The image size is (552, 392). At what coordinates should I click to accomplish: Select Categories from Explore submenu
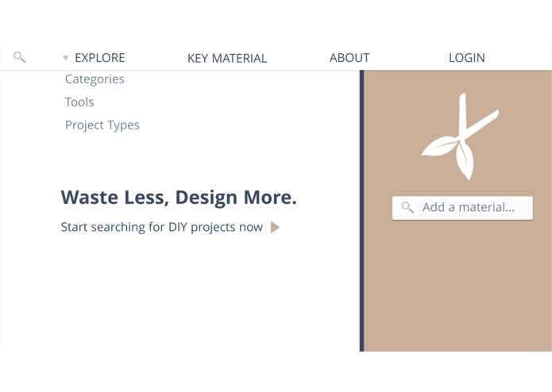[95, 79]
